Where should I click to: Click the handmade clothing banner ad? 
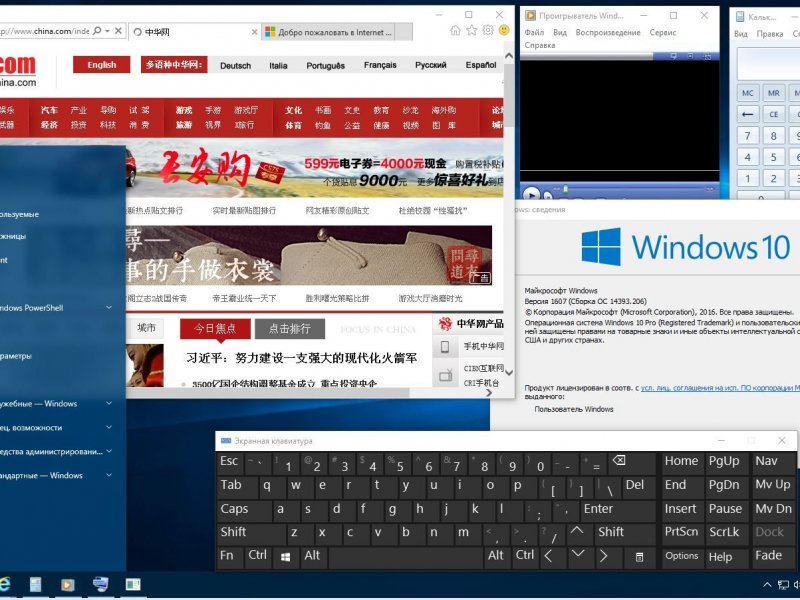(309, 255)
